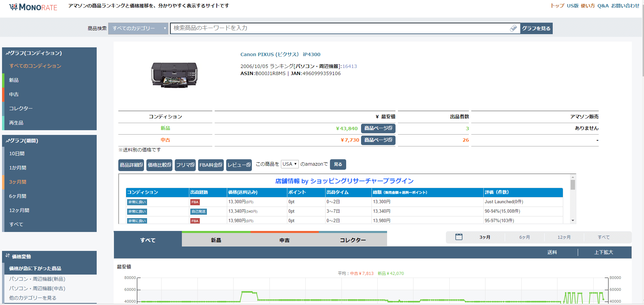
Task: Open the Q&A link
Action: pyautogui.click(x=603, y=6)
